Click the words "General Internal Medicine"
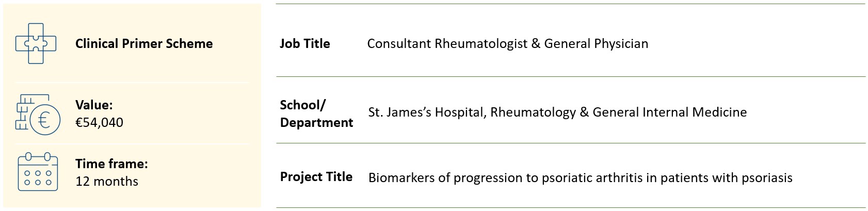The width and height of the screenshot is (868, 211). pyautogui.click(x=669, y=112)
